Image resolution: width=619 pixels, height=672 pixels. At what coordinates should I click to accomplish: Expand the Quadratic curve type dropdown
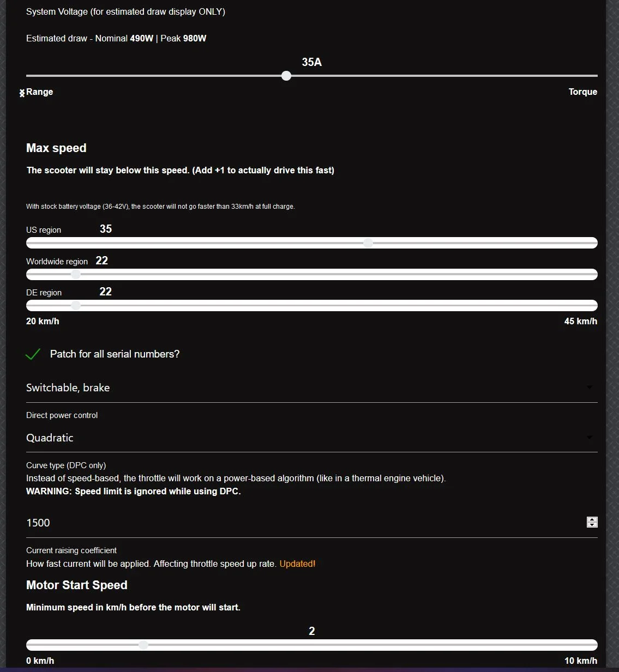pos(305,438)
